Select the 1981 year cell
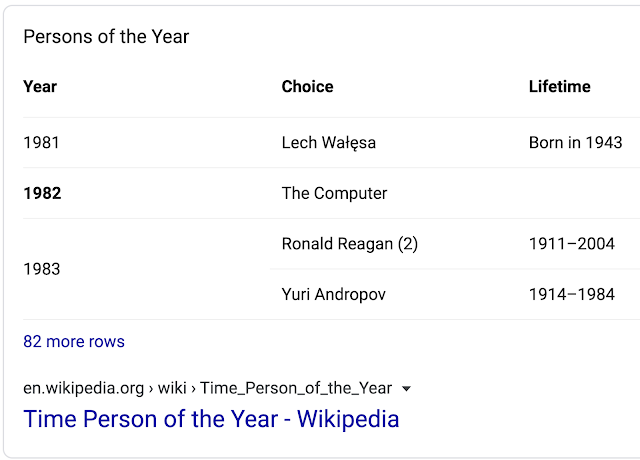Viewport: 640px width, 460px height. coord(41,142)
